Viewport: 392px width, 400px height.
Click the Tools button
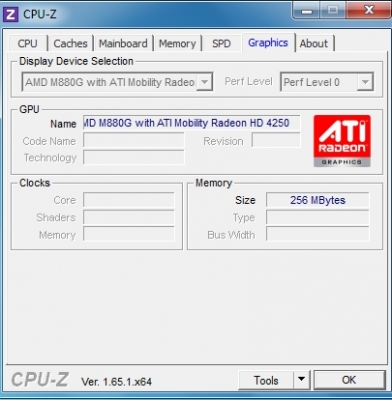(266, 380)
